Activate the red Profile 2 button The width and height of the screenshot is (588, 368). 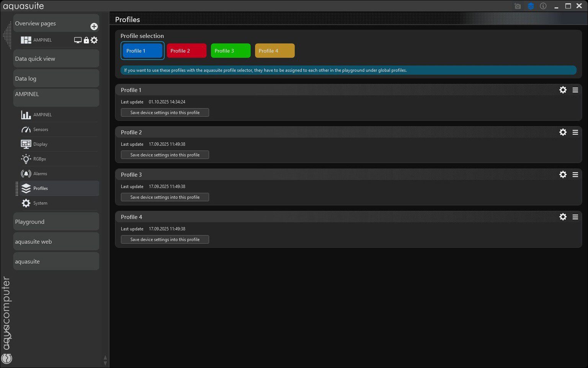186,51
